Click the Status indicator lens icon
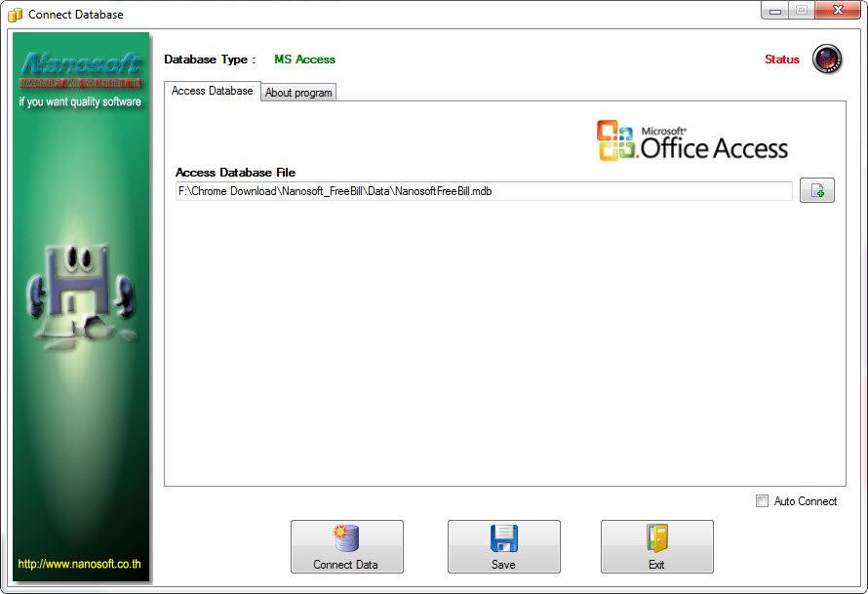 click(x=827, y=59)
